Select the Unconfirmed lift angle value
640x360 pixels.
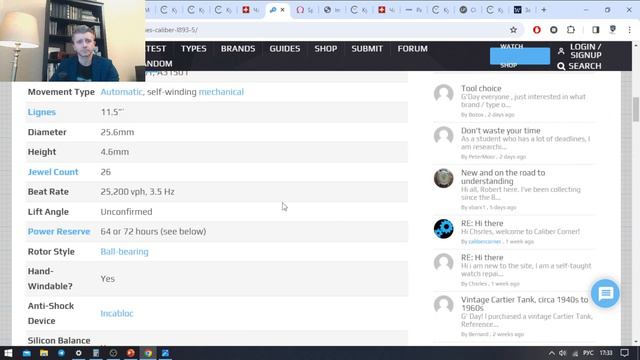pyautogui.click(x=126, y=212)
